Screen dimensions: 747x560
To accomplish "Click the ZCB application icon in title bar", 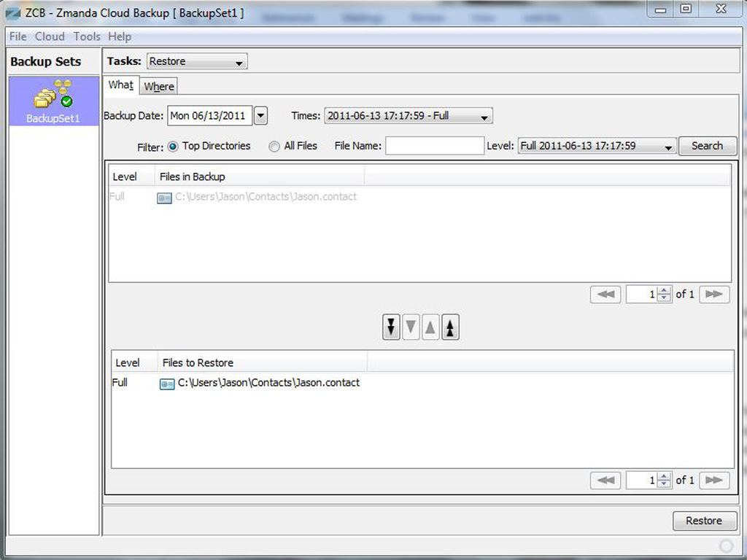I will [13, 13].
